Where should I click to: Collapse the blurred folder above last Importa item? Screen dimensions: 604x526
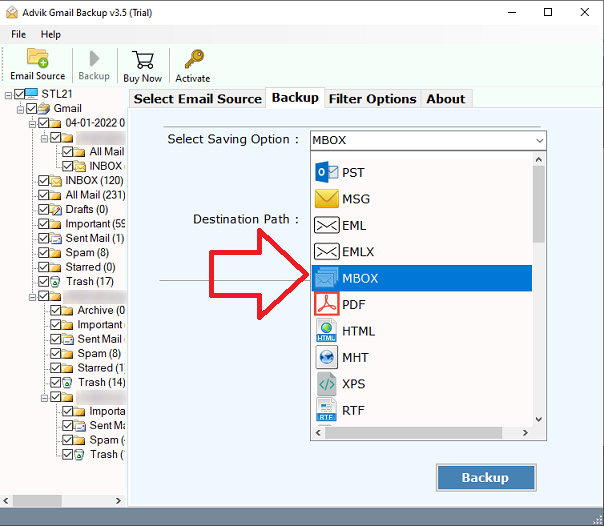44,398
